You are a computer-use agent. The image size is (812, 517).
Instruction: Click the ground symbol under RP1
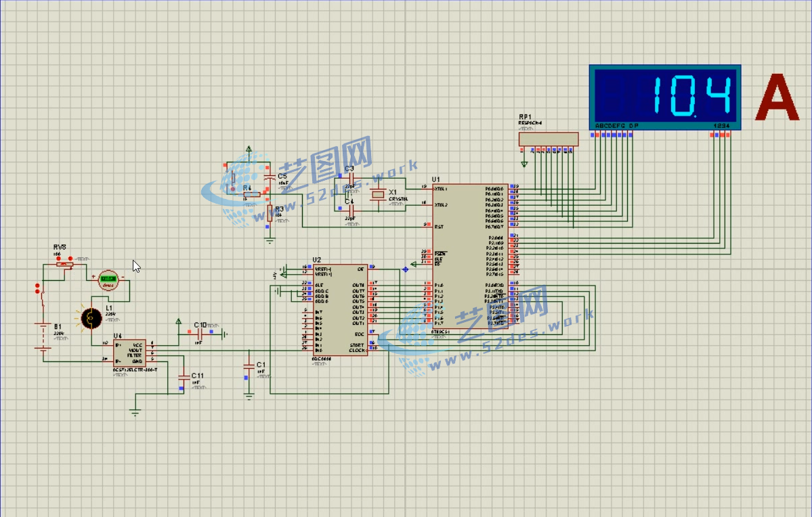[x=524, y=164]
